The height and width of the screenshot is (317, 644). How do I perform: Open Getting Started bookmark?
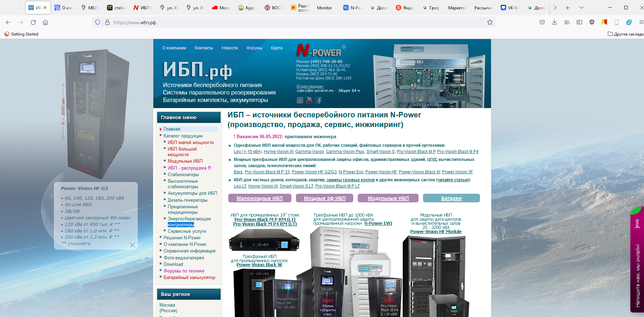pyautogui.click(x=21, y=34)
